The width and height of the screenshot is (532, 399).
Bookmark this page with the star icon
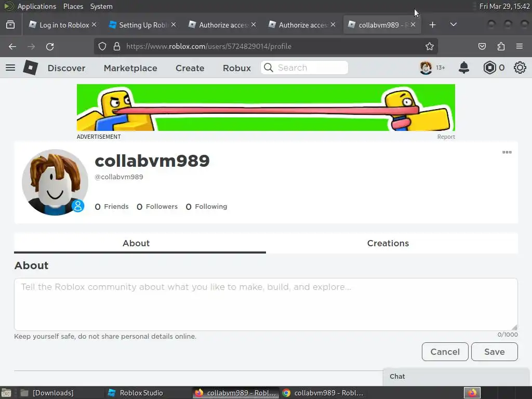pos(430,46)
